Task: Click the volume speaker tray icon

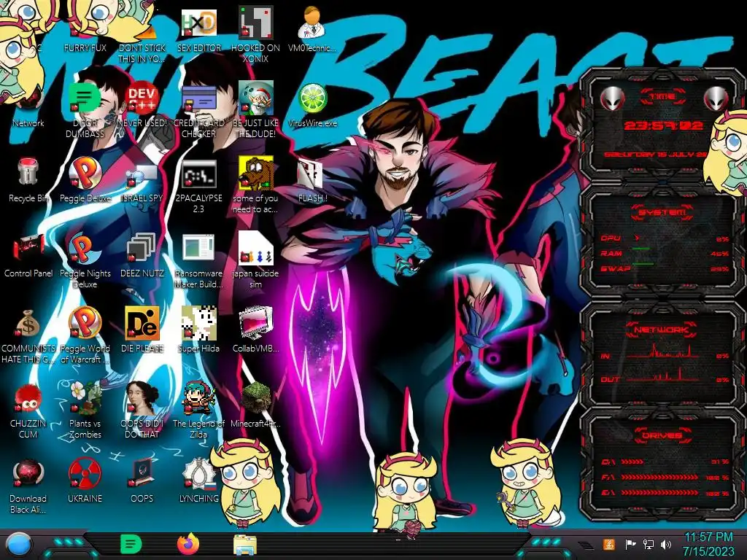Action: 666,544
